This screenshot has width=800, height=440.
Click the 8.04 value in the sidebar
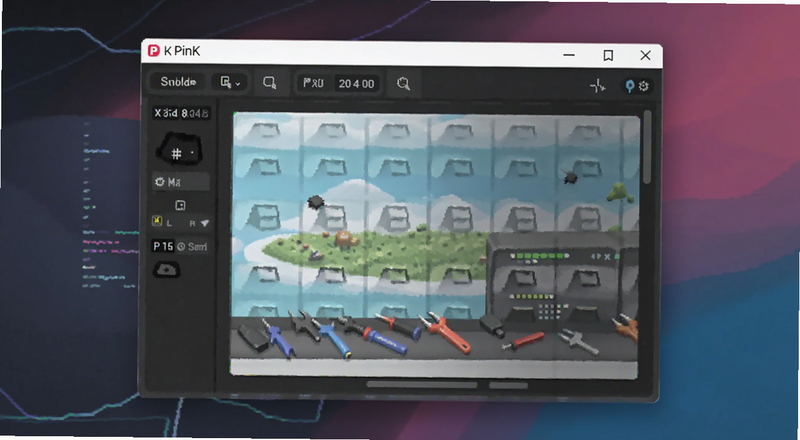[x=195, y=113]
